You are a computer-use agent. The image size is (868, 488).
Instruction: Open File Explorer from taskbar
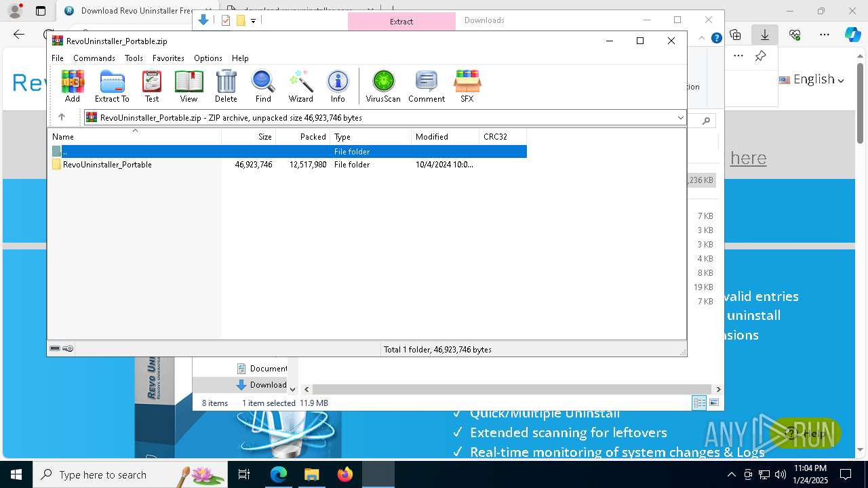pos(311,474)
